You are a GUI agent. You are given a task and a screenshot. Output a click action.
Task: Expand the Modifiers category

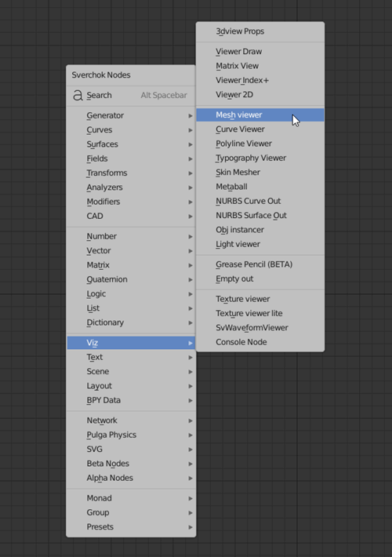click(131, 202)
